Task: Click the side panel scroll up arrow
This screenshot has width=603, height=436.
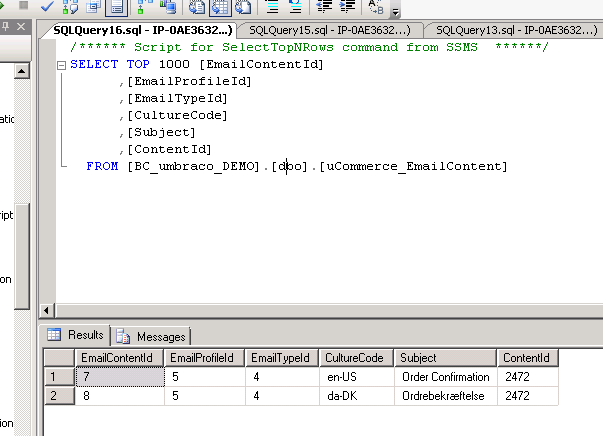Action: pos(22,71)
